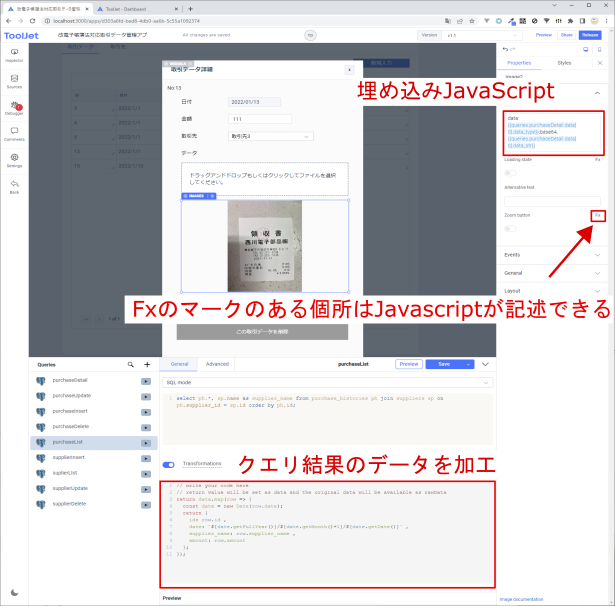Click the search icon in Queries panel
This screenshot has height=606, width=615.
coord(131,364)
